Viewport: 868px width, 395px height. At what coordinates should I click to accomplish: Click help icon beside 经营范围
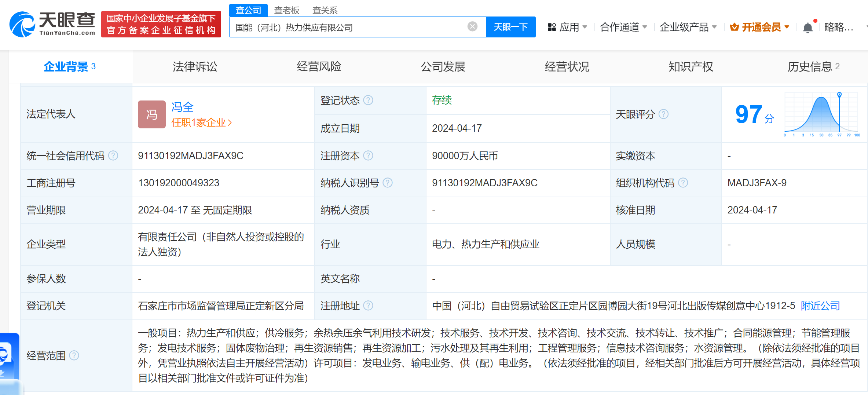click(x=74, y=355)
